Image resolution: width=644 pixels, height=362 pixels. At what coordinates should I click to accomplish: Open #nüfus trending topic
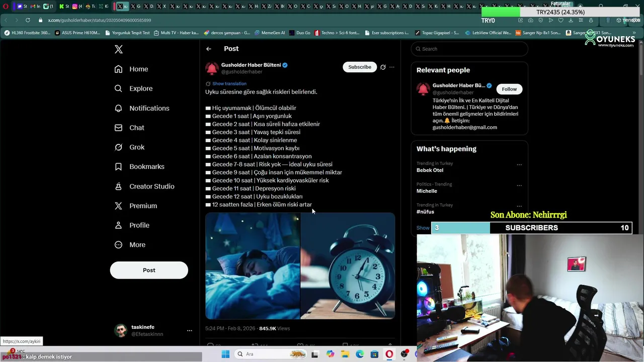tap(425, 212)
